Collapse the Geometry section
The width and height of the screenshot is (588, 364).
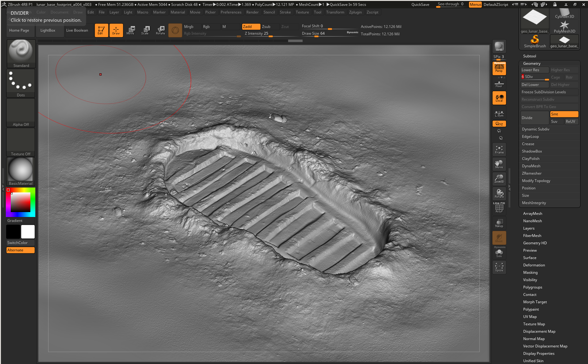tap(532, 64)
